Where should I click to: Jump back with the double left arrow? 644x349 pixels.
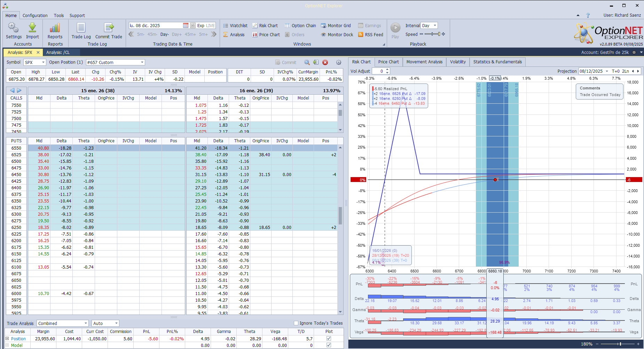tap(131, 34)
